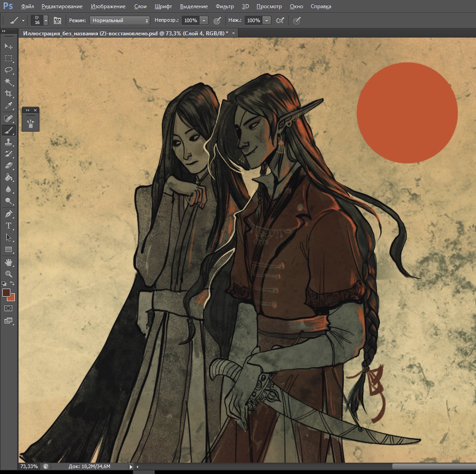The height and width of the screenshot is (474, 476).
Task: Click the flow 100% value field
Action: tap(253, 20)
